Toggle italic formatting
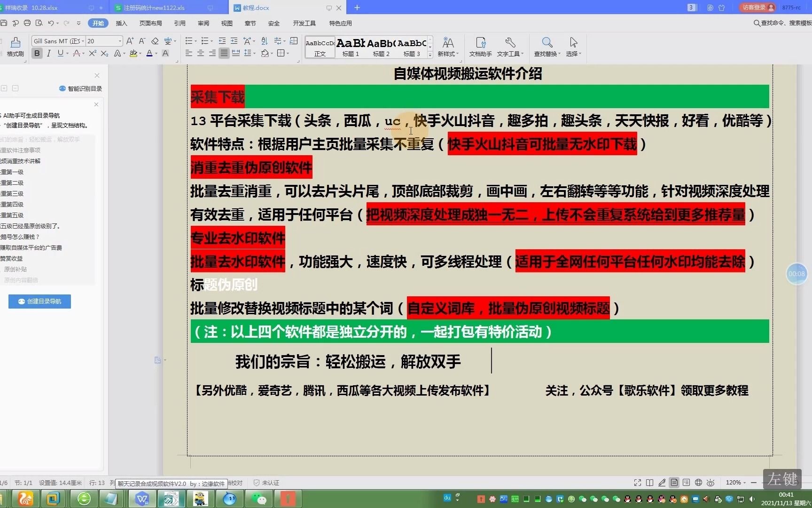The image size is (812, 508). point(48,53)
